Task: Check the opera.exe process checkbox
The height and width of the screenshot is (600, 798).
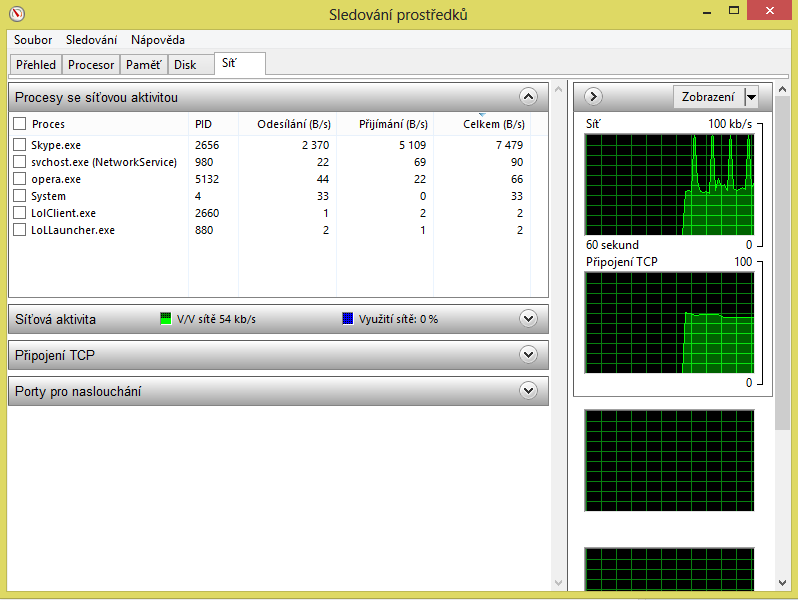Action: click(19, 179)
